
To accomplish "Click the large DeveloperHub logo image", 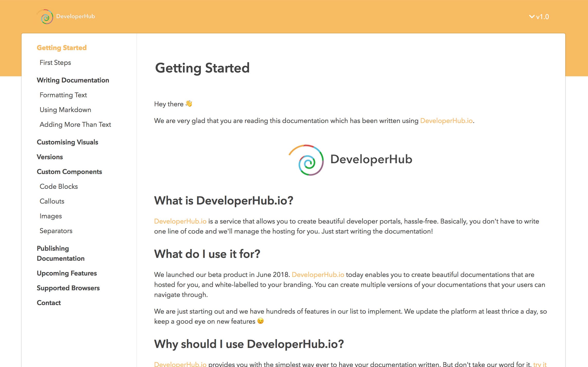I will click(x=350, y=160).
